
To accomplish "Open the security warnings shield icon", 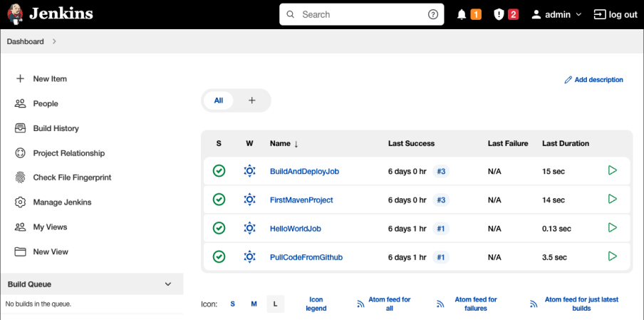I will tap(499, 15).
